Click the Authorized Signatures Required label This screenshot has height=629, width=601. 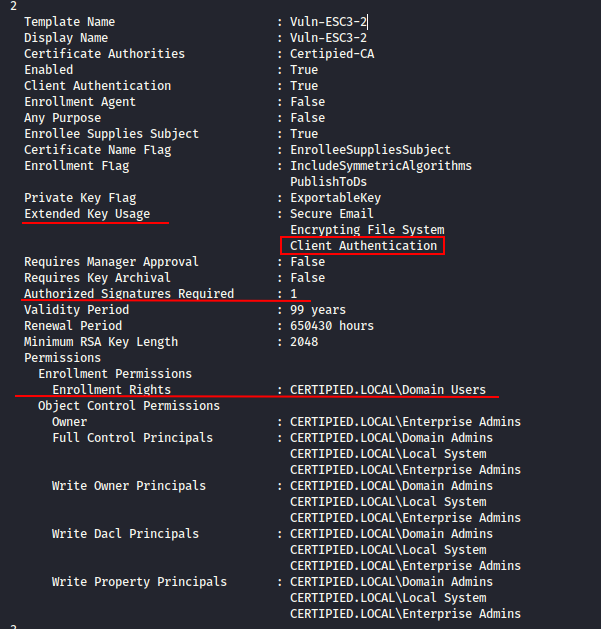129,294
